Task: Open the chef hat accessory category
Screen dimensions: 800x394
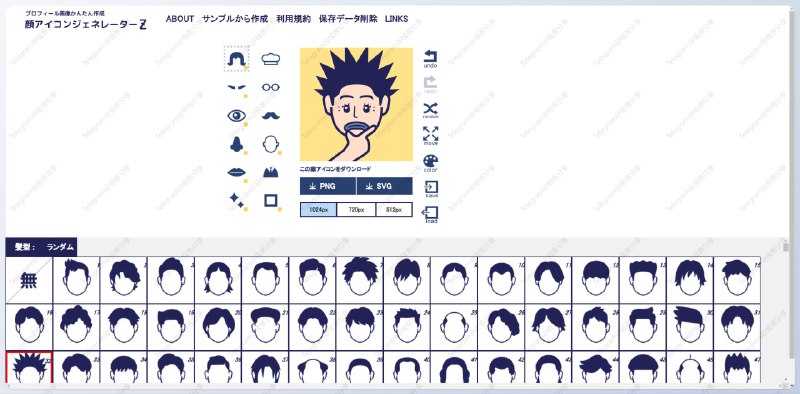Action: tap(270, 59)
